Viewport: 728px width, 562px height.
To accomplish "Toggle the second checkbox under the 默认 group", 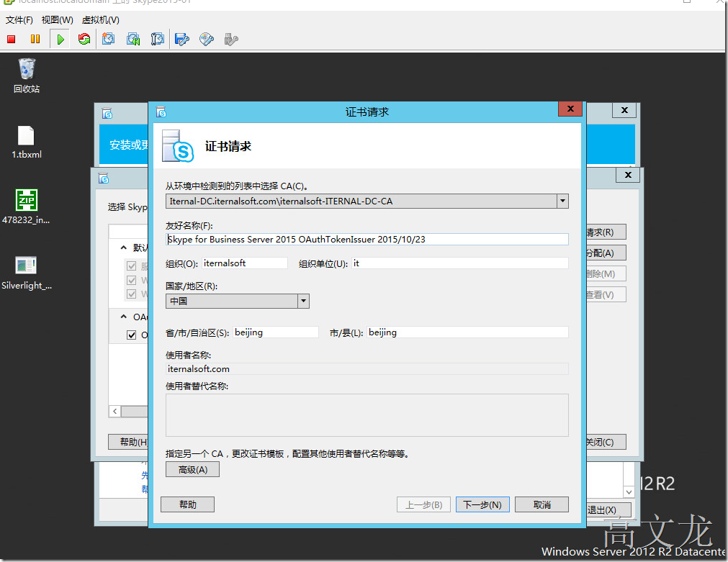I will (131, 281).
